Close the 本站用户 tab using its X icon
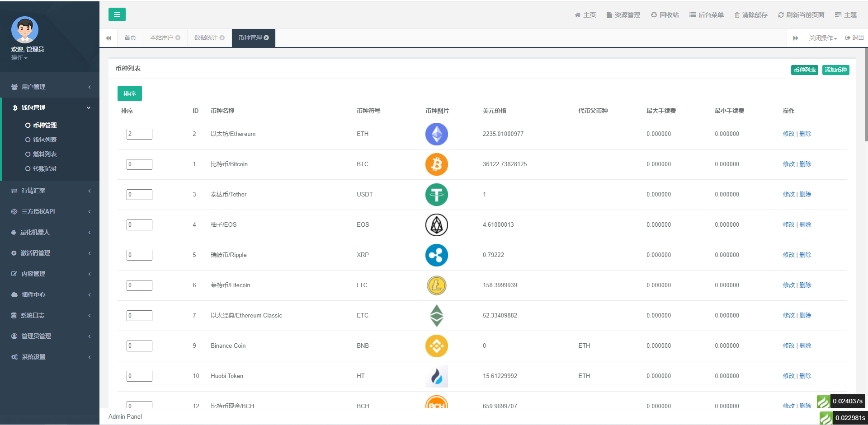Viewport: 868px width, 425px height. coord(178,38)
